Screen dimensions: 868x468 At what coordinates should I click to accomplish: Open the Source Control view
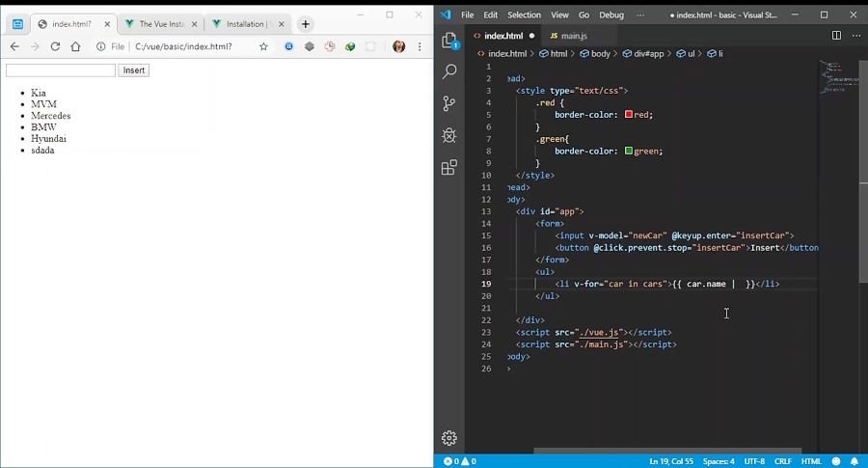[x=449, y=103]
